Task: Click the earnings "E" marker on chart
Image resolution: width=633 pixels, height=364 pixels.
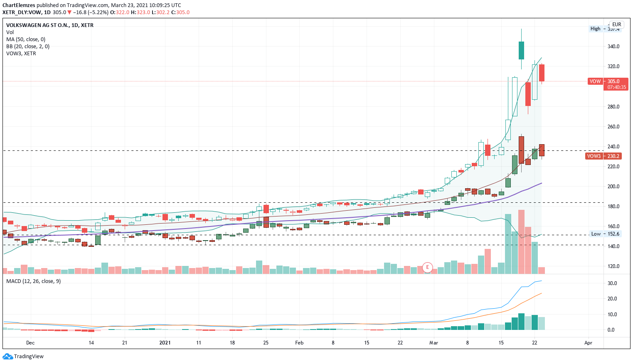Action: pyautogui.click(x=427, y=268)
